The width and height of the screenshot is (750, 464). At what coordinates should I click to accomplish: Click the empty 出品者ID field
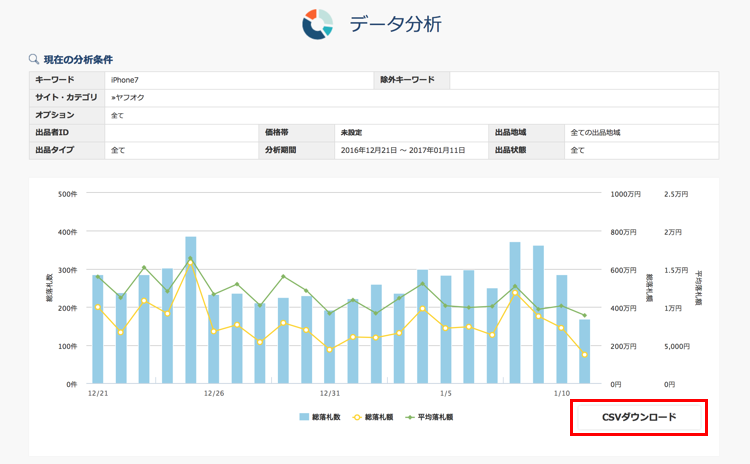[180, 133]
